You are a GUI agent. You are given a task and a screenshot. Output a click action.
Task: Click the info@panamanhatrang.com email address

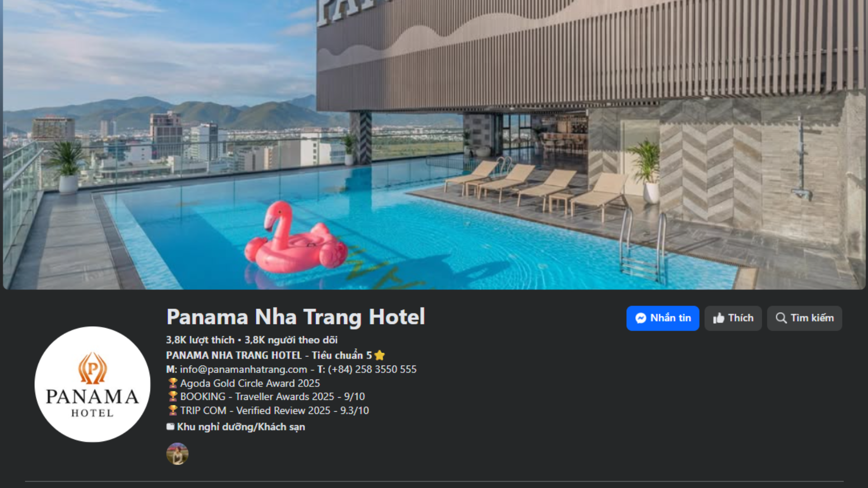pyautogui.click(x=243, y=370)
